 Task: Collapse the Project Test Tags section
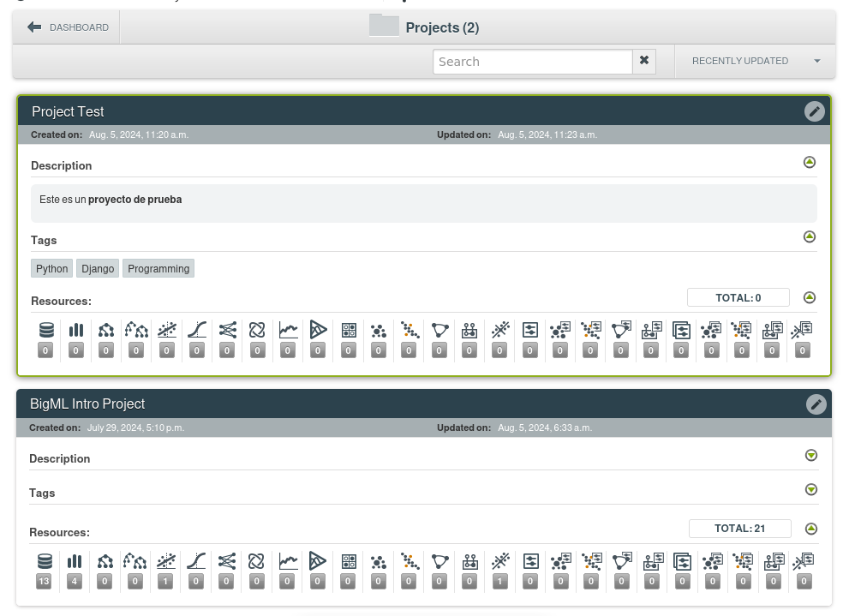[x=810, y=237]
